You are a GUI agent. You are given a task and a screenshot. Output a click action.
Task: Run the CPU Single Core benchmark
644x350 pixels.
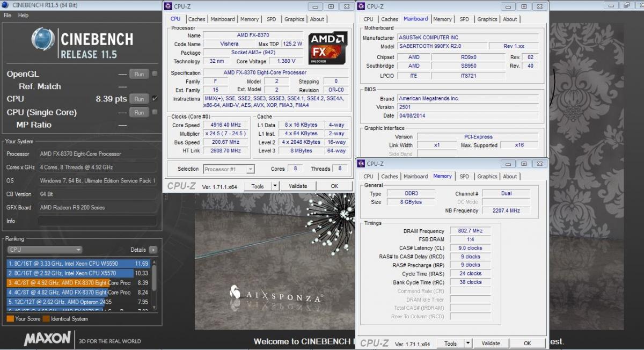(x=139, y=112)
